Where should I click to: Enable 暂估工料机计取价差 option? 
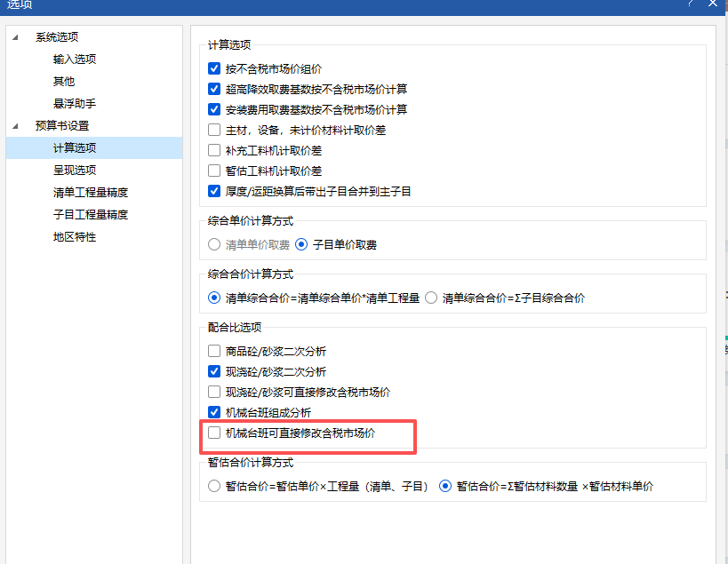(x=213, y=171)
